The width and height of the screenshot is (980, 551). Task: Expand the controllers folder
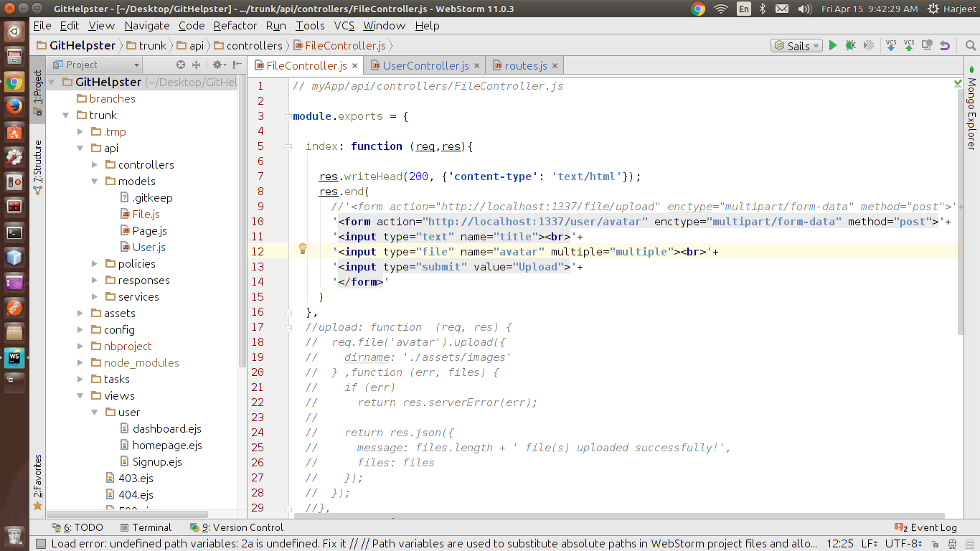coord(94,165)
